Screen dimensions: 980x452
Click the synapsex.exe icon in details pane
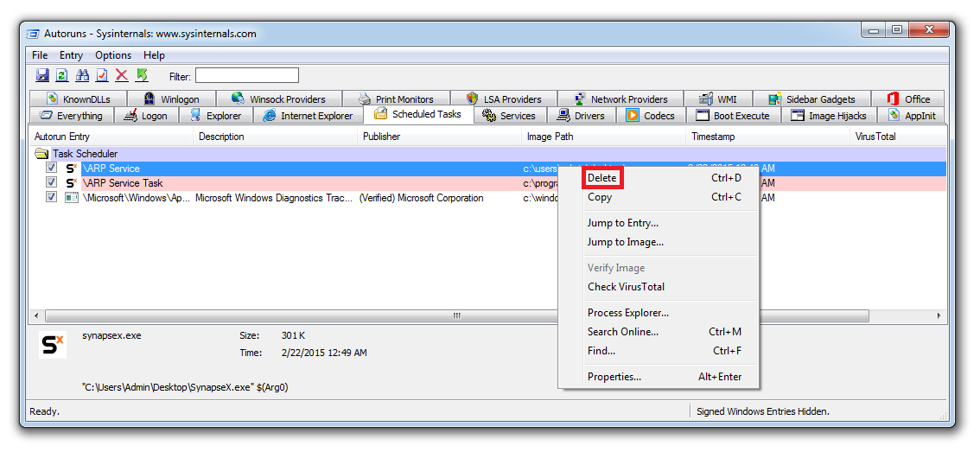(53, 345)
